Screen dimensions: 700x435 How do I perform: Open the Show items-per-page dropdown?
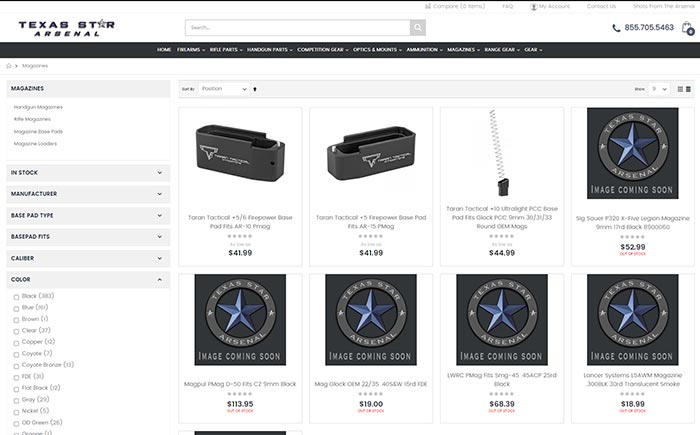pos(659,89)
